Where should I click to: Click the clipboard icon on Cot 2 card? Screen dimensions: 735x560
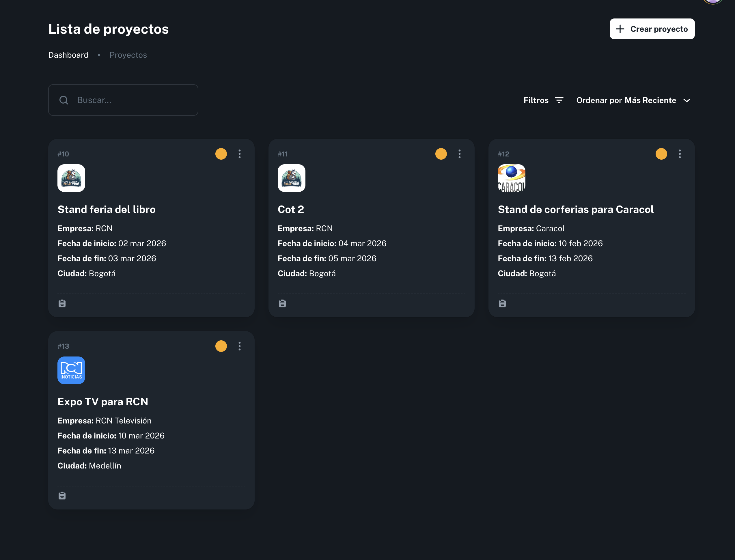[x=282, y=303]
